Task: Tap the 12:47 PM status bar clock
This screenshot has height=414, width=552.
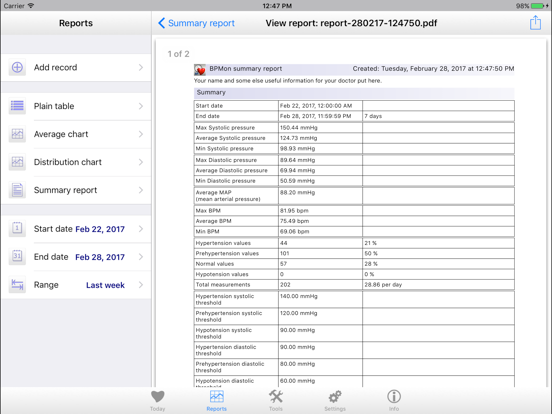Action: [x=277, y=6]
